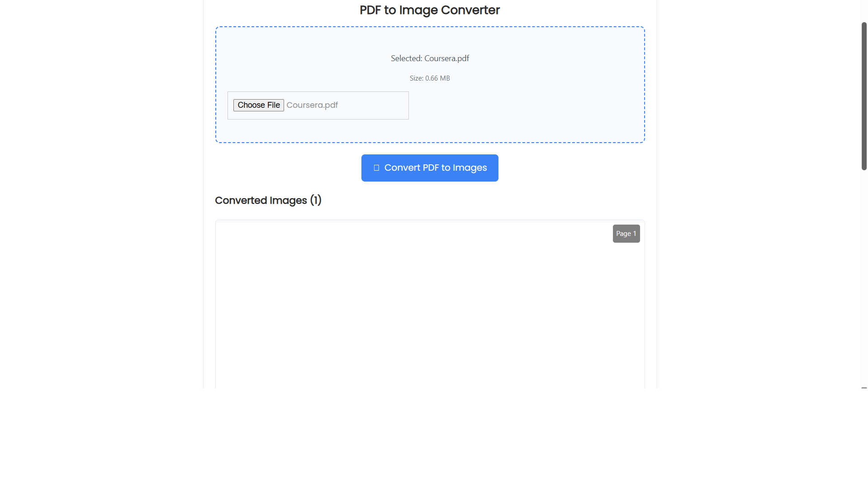Click the 'Converted Images (1)' heading
The image size is (868, 489).
pos(268,200)
